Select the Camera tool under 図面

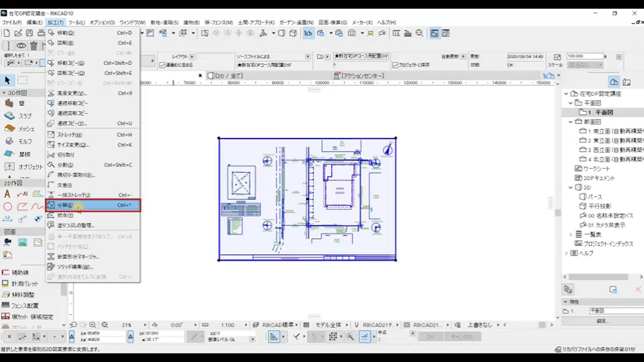[x=8, y=242]
